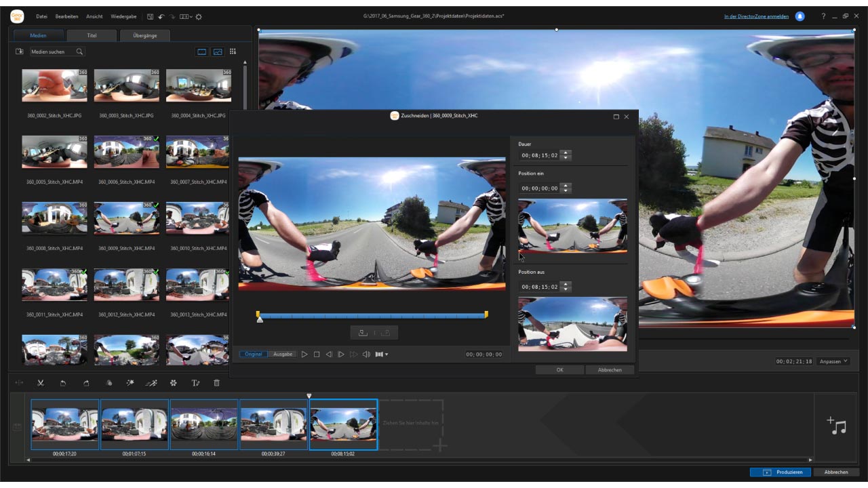This screenshot has width=868, height=488.
Task: Toggle the video filter in media library
Action: pos(201,52)
